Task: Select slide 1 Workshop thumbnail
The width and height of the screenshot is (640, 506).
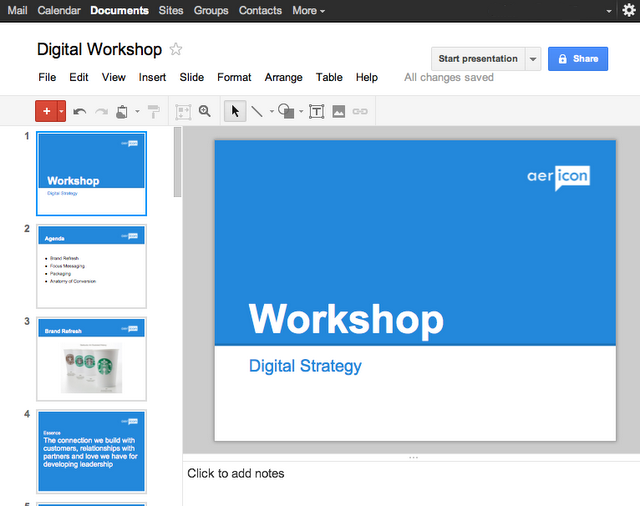Action: point(91,173)
